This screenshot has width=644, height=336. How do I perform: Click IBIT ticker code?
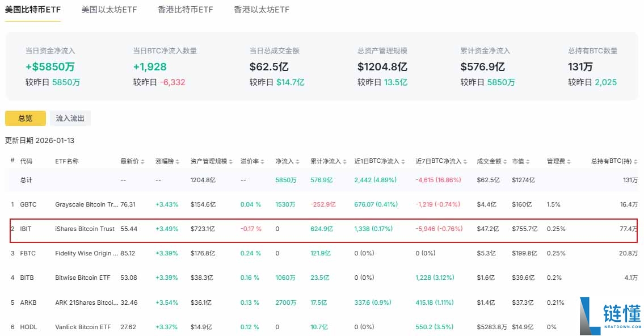coord(26,229)
